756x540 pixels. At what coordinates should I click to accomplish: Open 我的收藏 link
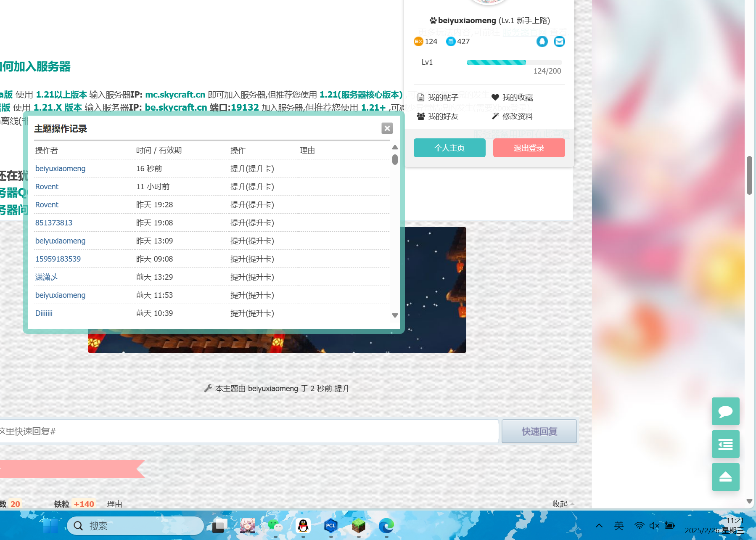pyautogui.click(x=512, y=98)
